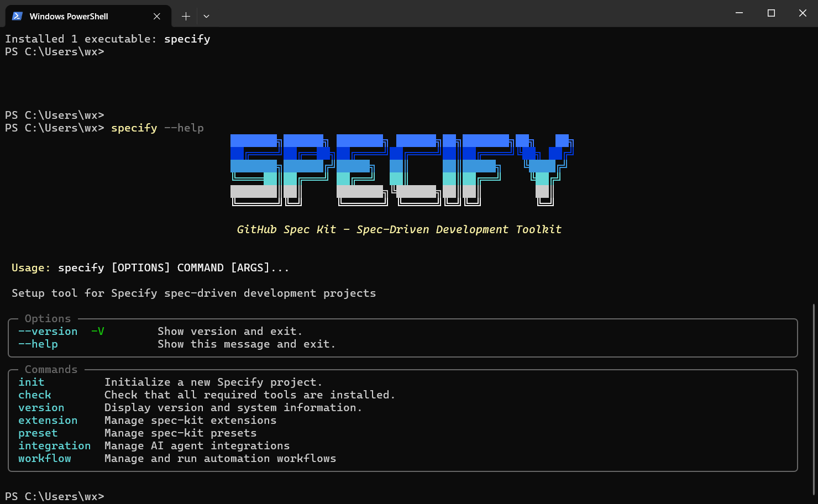Click 'Display version and system information.' text
The image size is (818, 504).
click(x=233, y=407)
